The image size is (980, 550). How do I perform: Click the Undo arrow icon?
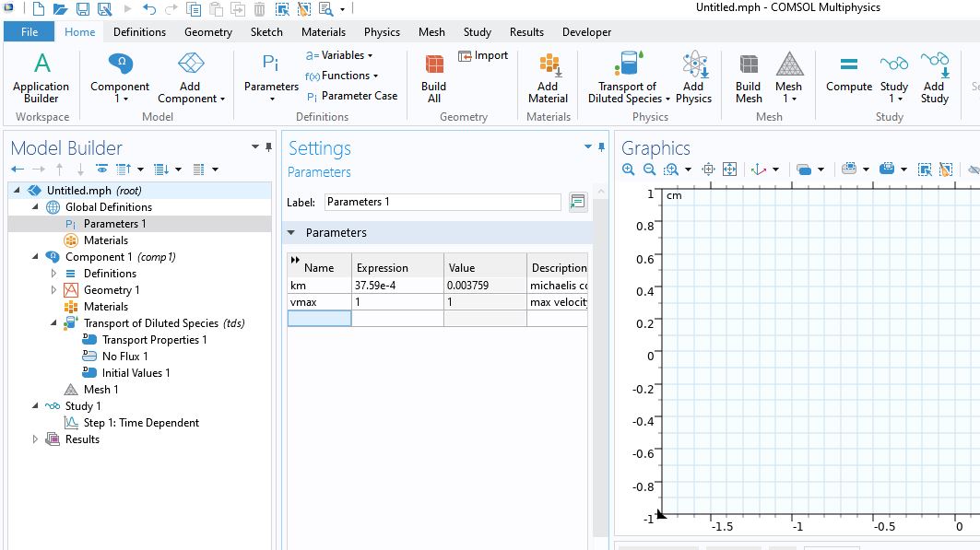(x=149, y=9)
